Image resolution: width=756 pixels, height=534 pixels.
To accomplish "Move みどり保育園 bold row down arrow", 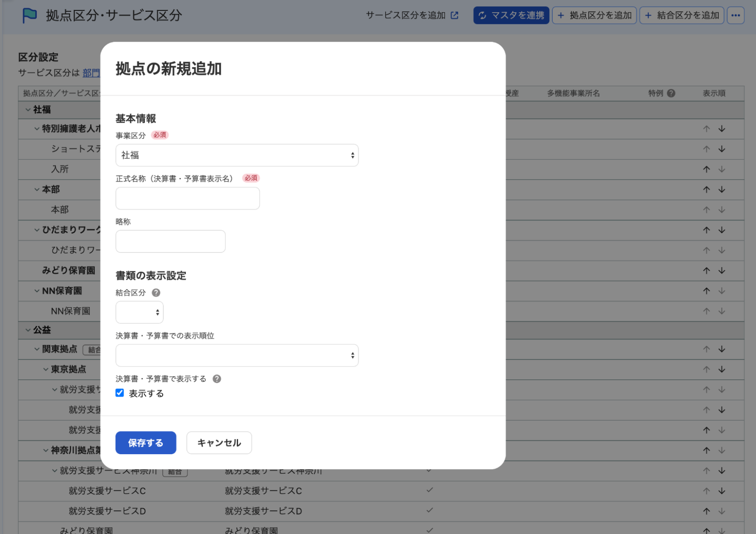I will coord(722,271).
